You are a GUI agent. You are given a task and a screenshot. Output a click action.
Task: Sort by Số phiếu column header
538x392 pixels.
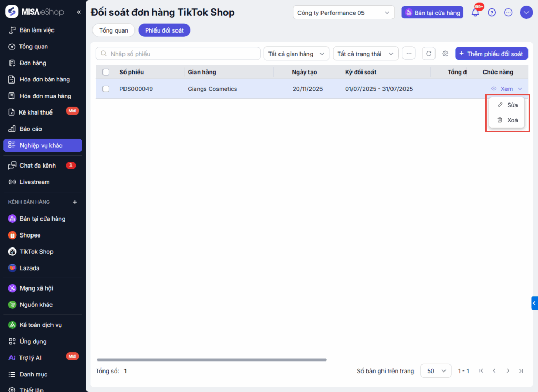point(132,72)
